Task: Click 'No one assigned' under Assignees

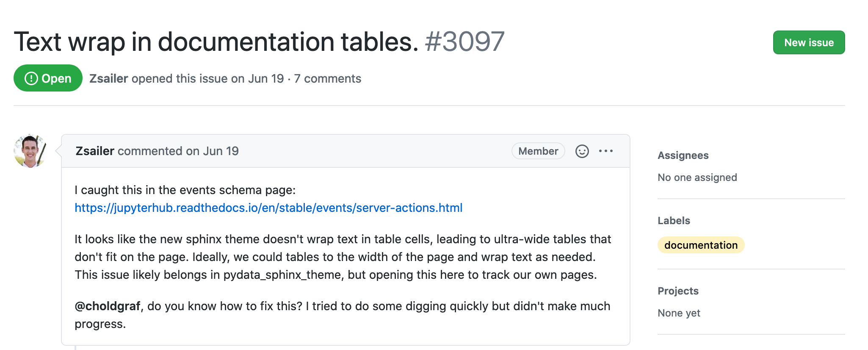Action: click(697, 177)
